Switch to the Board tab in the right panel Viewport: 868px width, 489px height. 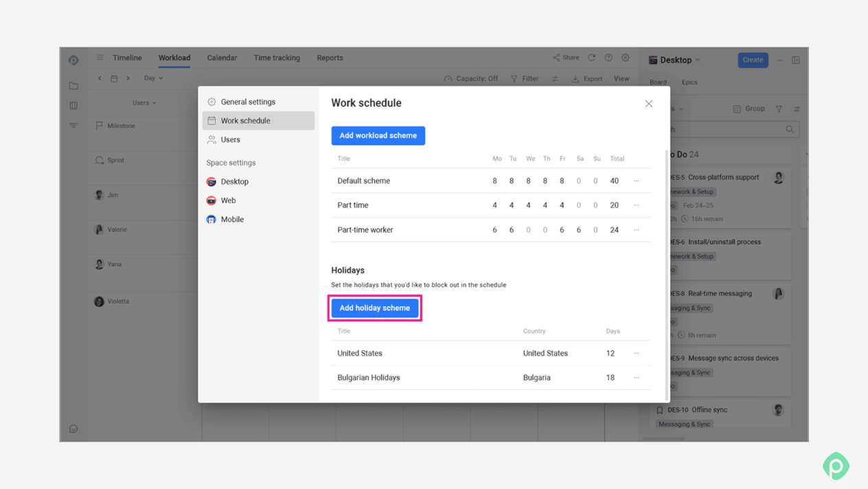(658, 82)
